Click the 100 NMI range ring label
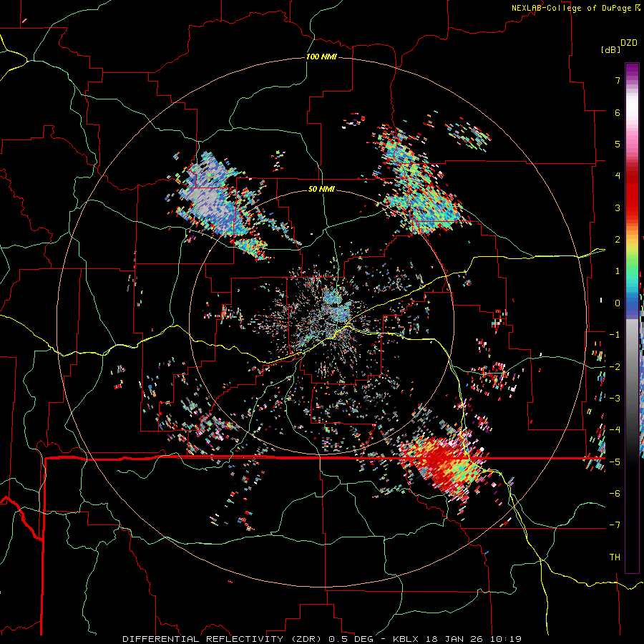Viewport: 644px width, 644px height. point(321,57)
